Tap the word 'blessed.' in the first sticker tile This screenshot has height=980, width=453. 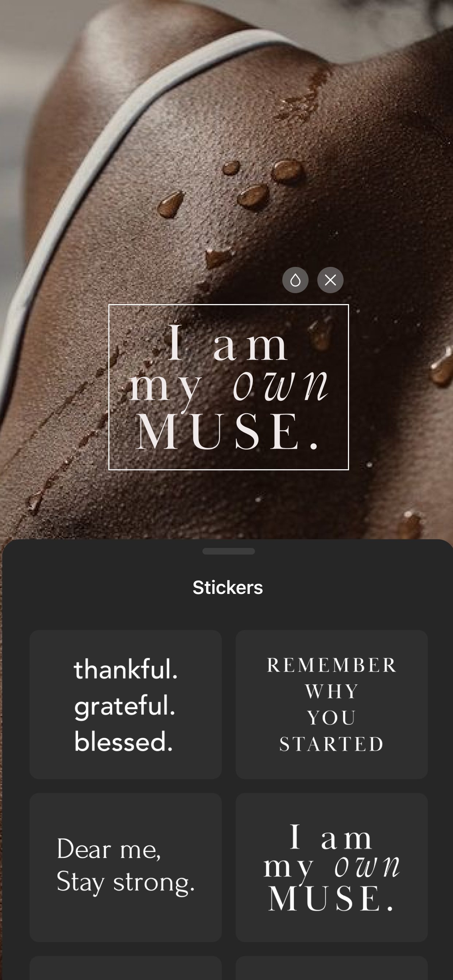[x=124, y=741]
